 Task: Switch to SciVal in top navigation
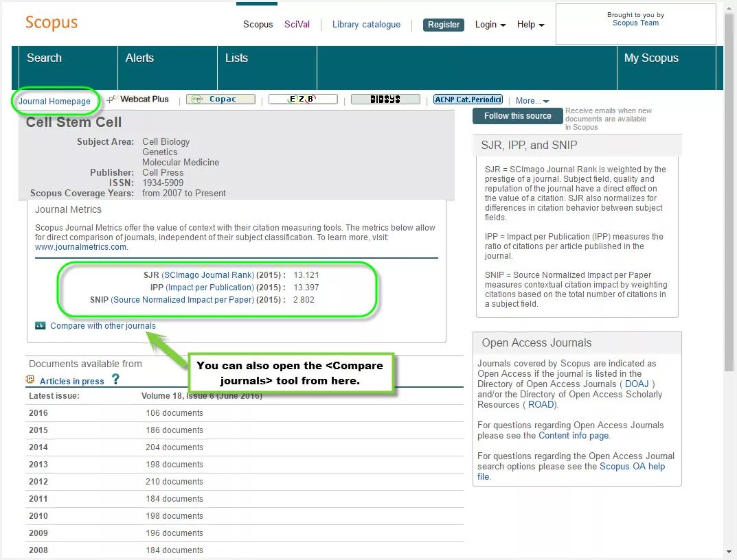(297, 25)
